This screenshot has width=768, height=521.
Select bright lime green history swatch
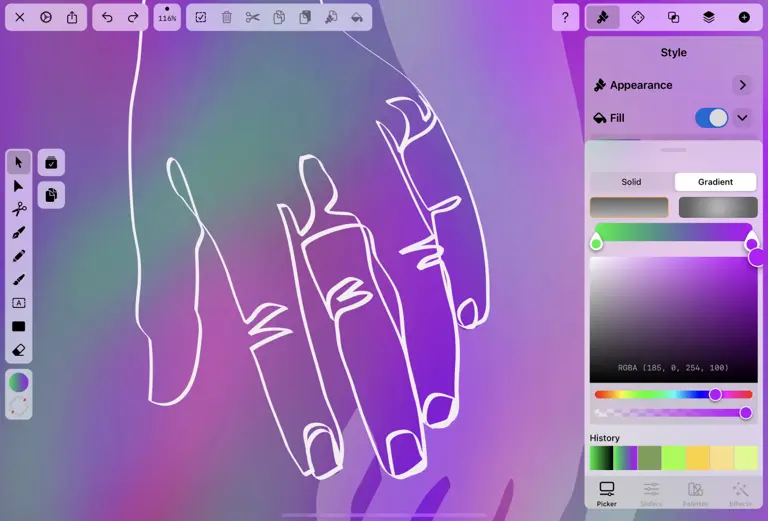tap(673, 458)
